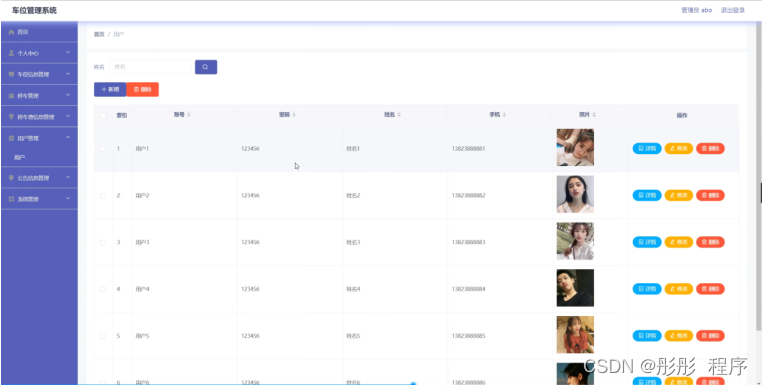Sort table by 手机 column arrows
The width and height of the screenshot is (763, 386).
point(504,115)
